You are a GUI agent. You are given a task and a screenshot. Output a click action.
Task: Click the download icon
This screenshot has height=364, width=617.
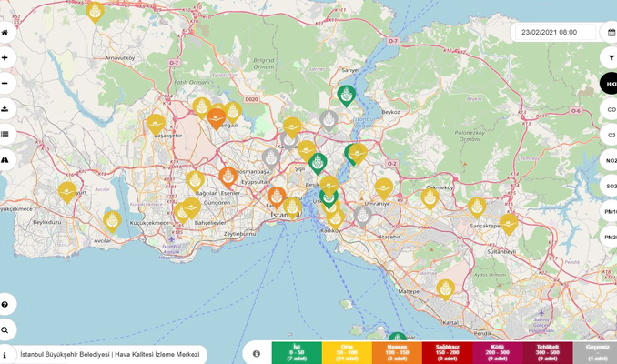tap(5, 109)
